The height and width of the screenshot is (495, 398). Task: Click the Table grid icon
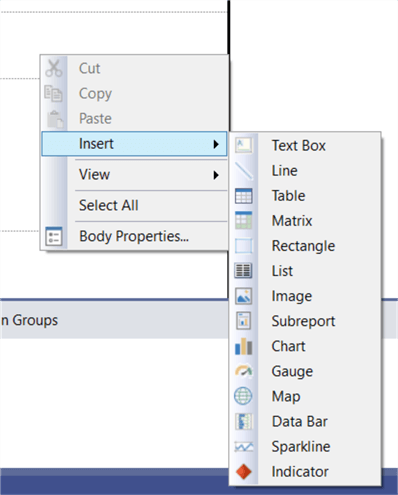click(x=244, y=196)
